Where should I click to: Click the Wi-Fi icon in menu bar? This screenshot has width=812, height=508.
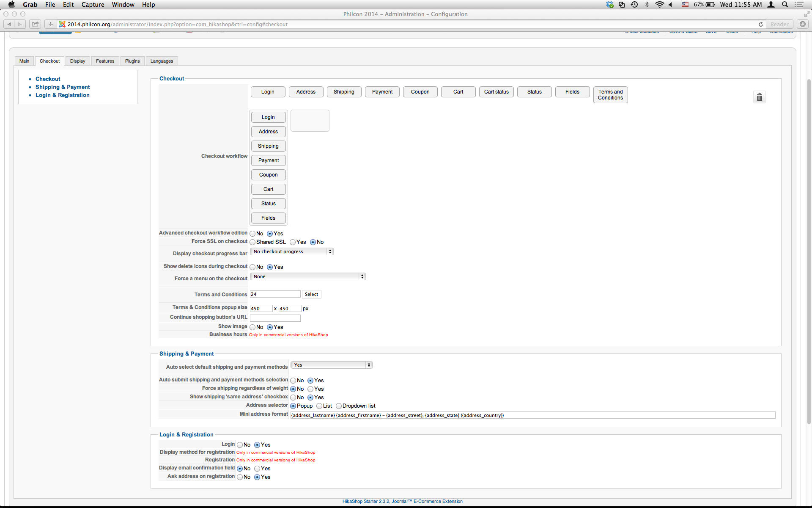[659, 5]
